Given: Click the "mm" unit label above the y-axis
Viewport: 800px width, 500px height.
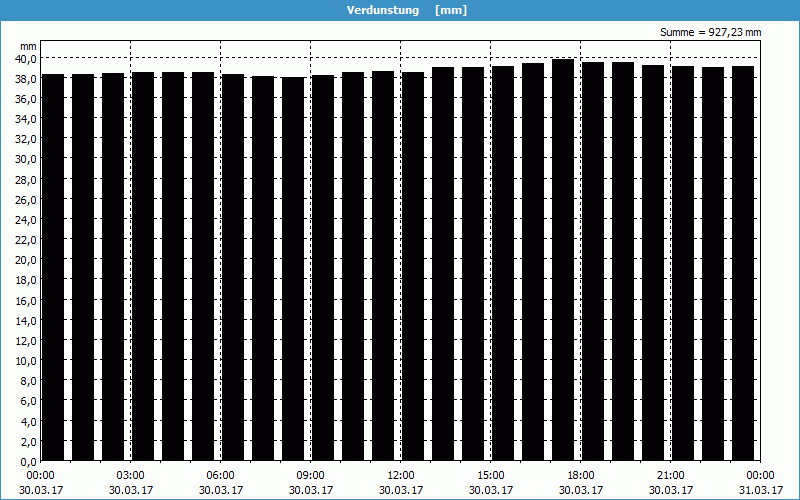Looking at the screenshot, I should pos(29,46).
